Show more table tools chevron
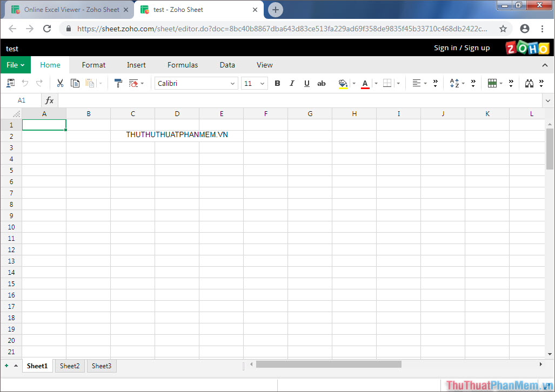Viewport: 555px width, 392px height. click(x=511, y=83)
